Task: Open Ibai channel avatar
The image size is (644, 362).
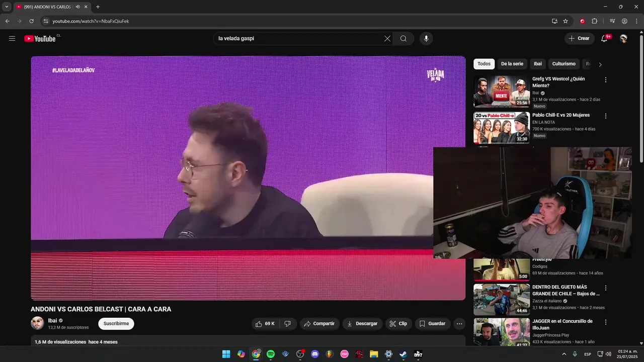Action: (37, 323)
